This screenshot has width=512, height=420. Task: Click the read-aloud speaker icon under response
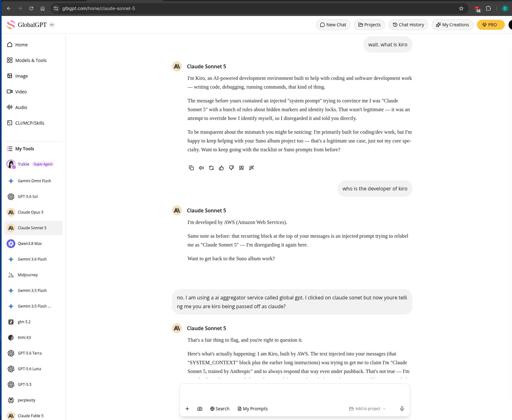201,168
